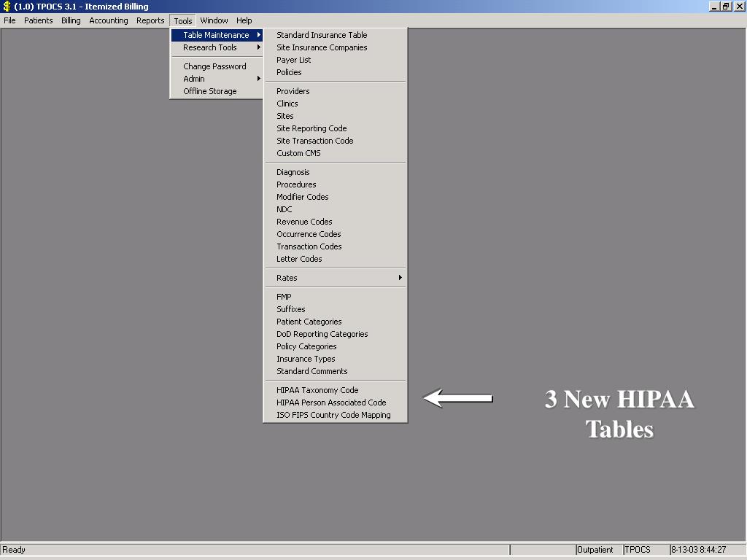This screenshot has height=560, width=747.
Task: Open the Billing menu
Action: (x=71, y=20)
